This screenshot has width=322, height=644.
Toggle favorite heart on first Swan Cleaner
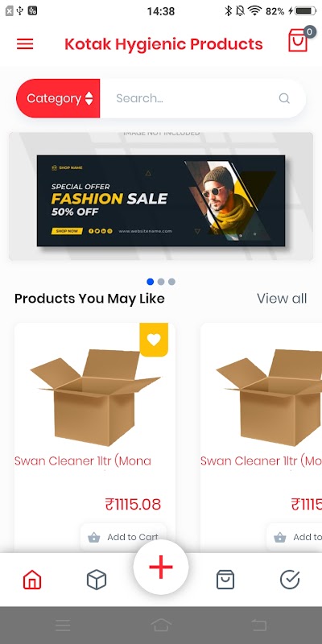[154, 340]
